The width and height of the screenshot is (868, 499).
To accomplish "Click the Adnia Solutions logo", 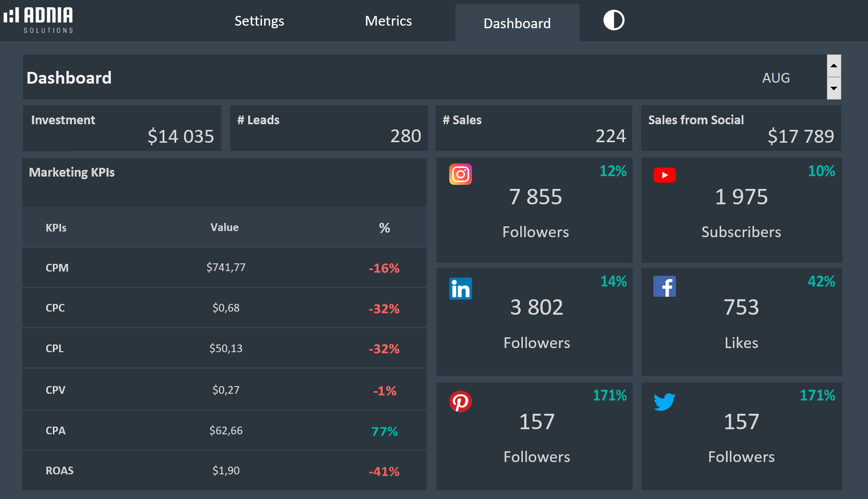I will pyautogui.click(x=39, y=21).
